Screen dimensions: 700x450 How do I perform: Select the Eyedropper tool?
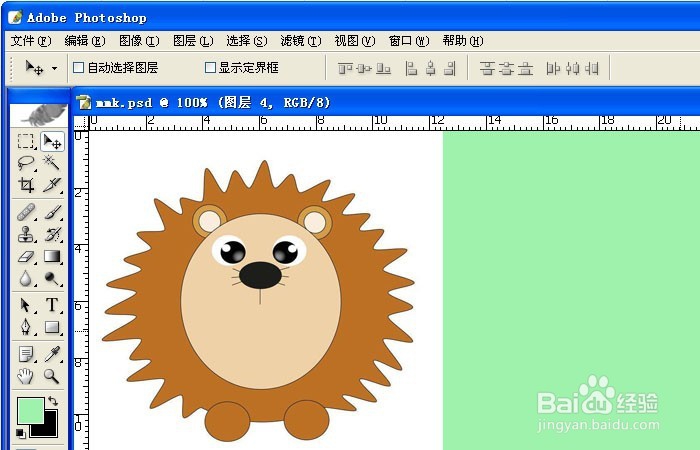52,354
